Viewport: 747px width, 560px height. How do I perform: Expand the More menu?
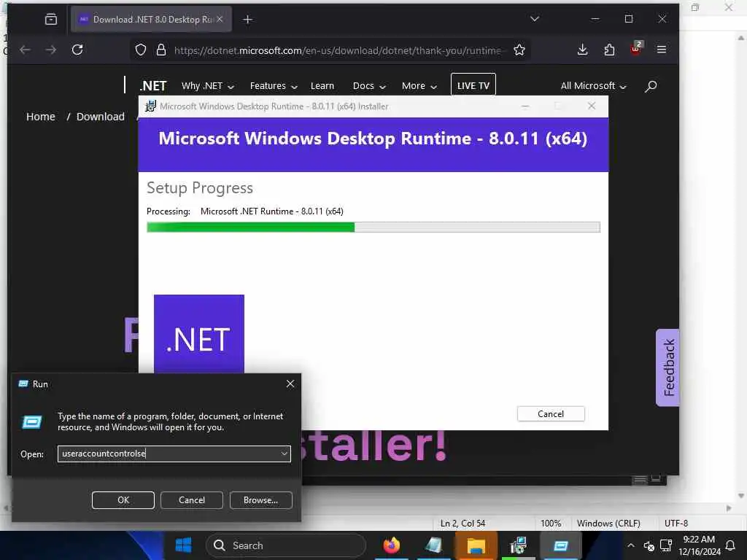(x=419, y=86)
